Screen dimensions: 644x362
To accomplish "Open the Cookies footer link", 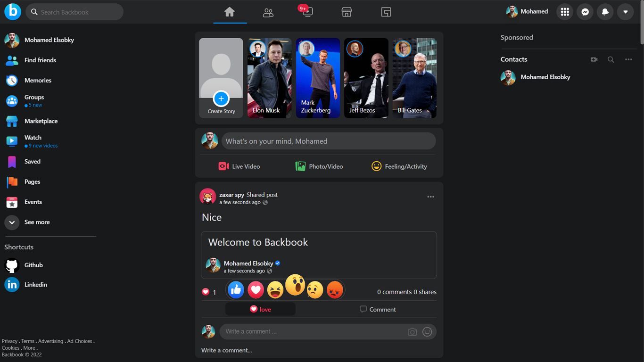I will (x=10, y=348).
